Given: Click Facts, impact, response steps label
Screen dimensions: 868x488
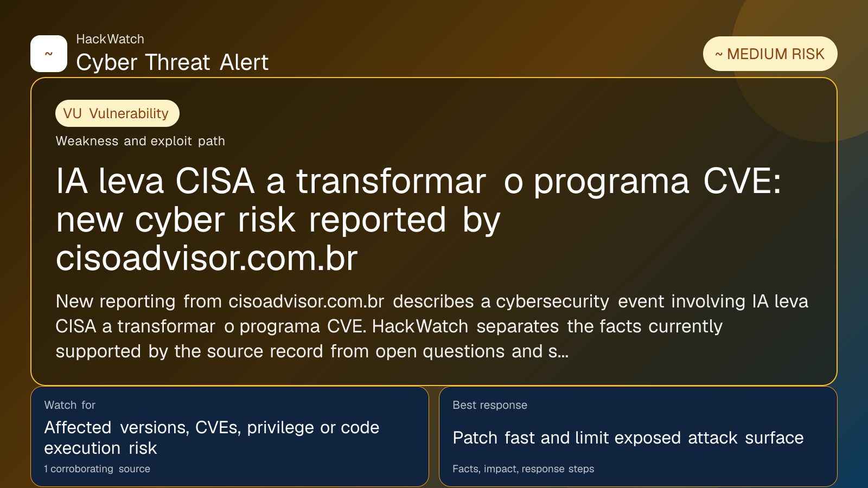Looking at the screenshot, I should (x=523, y=469).
